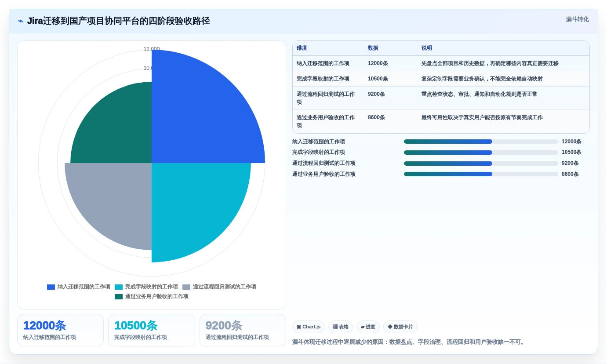Screen dimensions: 607x364
Task: Click progress bar for 完成字段映射的工作项
Action: pyautogui.click(x=481, y=153)
